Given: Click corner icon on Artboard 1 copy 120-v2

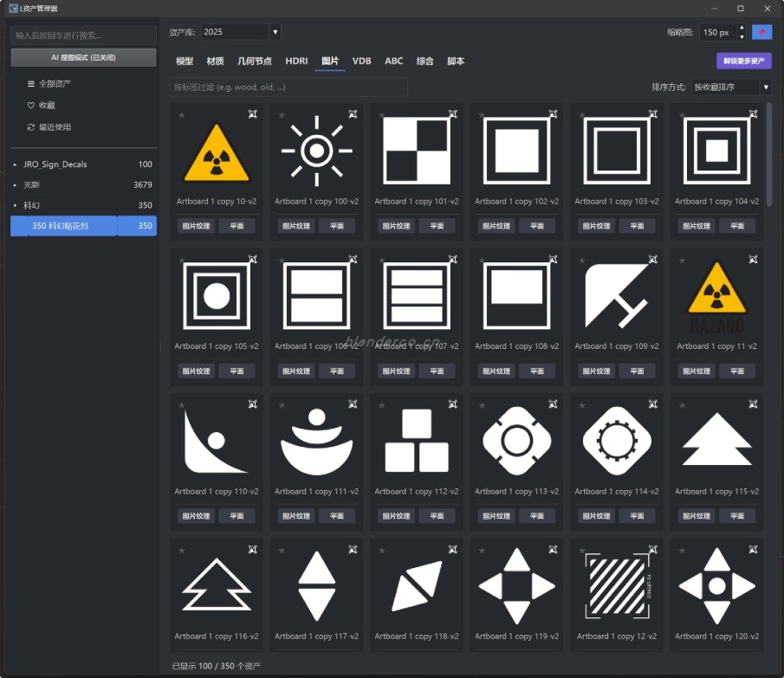Looking at the screenshot, I should [x=753, y=550].
